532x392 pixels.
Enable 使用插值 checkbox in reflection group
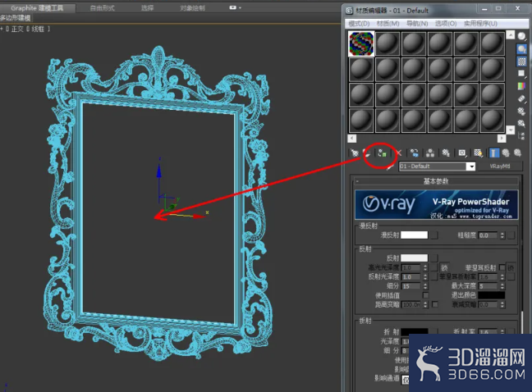425,295
